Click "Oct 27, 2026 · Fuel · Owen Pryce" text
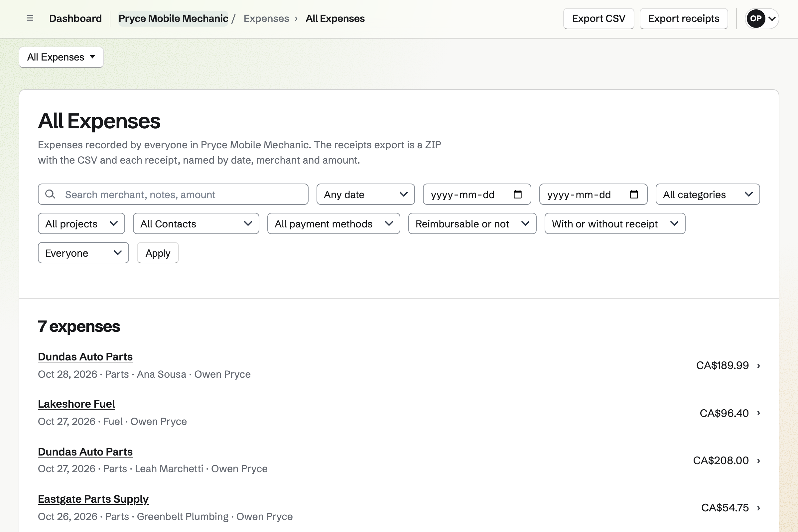798x532 pixels. click(x=112, y=421)
